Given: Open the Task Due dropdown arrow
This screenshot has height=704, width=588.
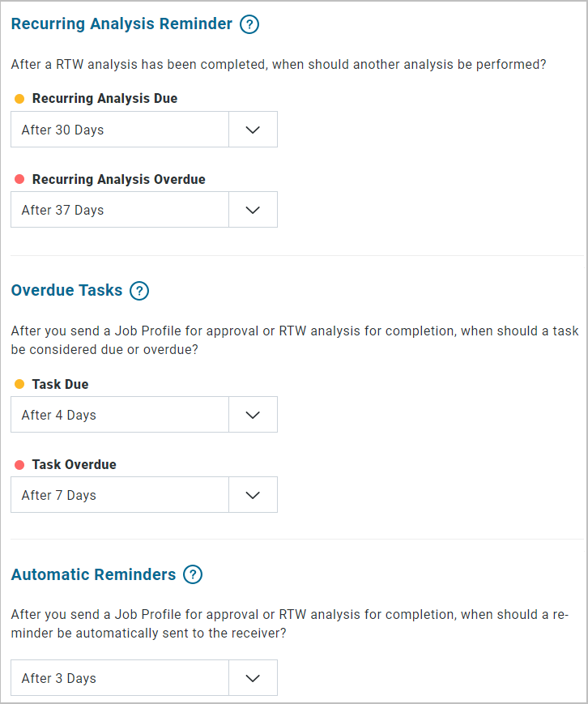Looking at the screenshot, I should [x=254, y=415].
